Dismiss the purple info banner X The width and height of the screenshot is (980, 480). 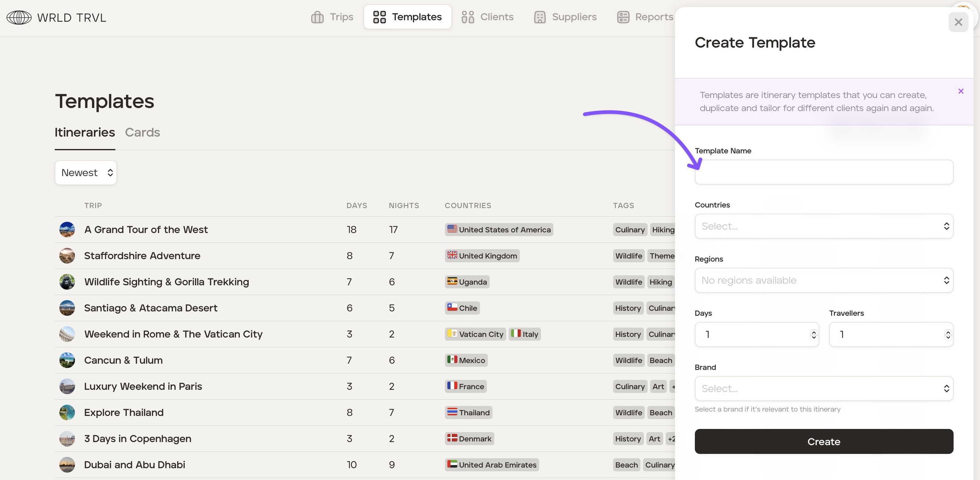tap(961, 91)
